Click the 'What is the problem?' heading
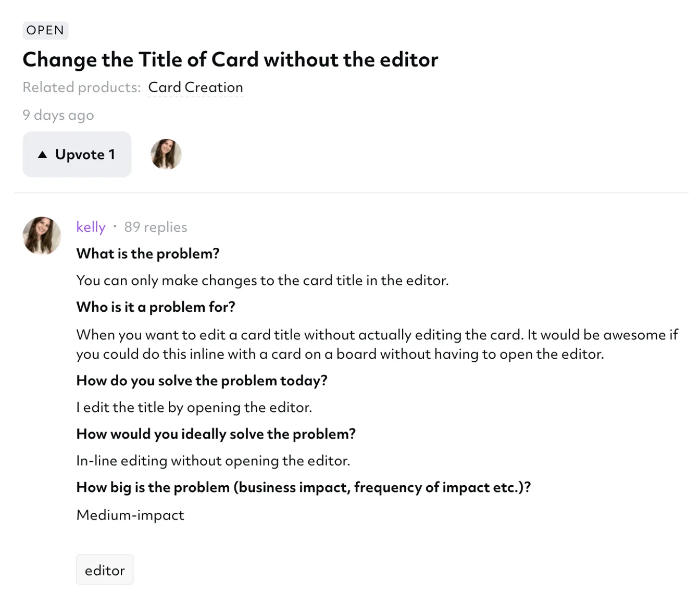700x606 pixels. coord(148,254)
